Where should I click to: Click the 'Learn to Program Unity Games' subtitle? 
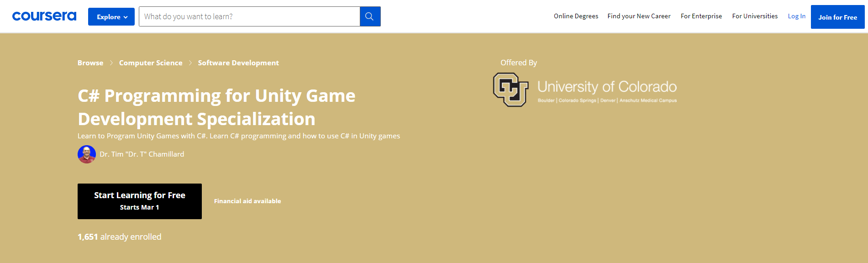click(239, 136)
